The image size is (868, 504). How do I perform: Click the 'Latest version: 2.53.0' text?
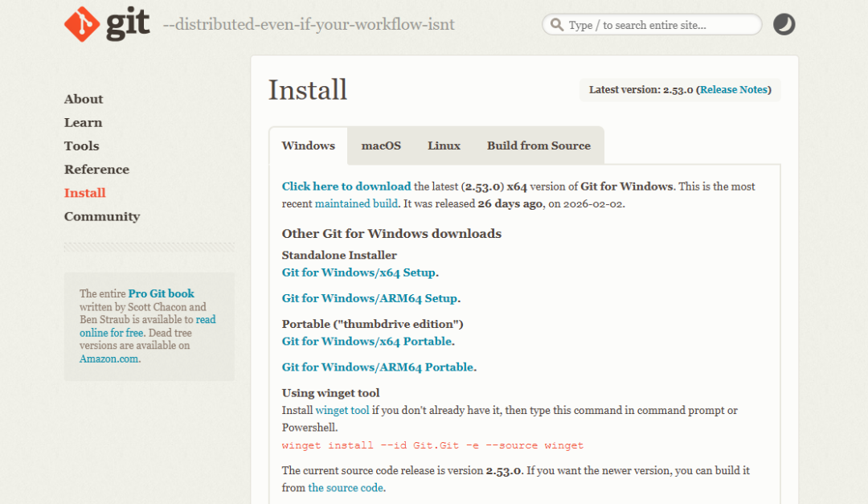641,90
